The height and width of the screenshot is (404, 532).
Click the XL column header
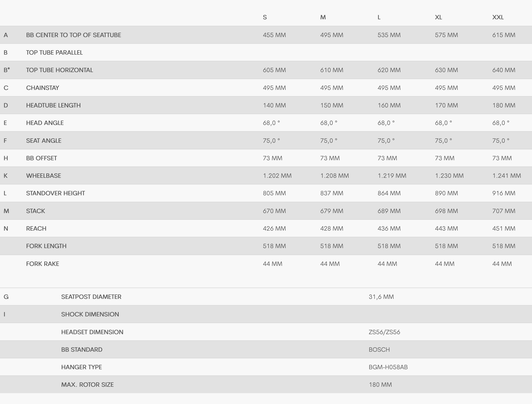(438, 17)
